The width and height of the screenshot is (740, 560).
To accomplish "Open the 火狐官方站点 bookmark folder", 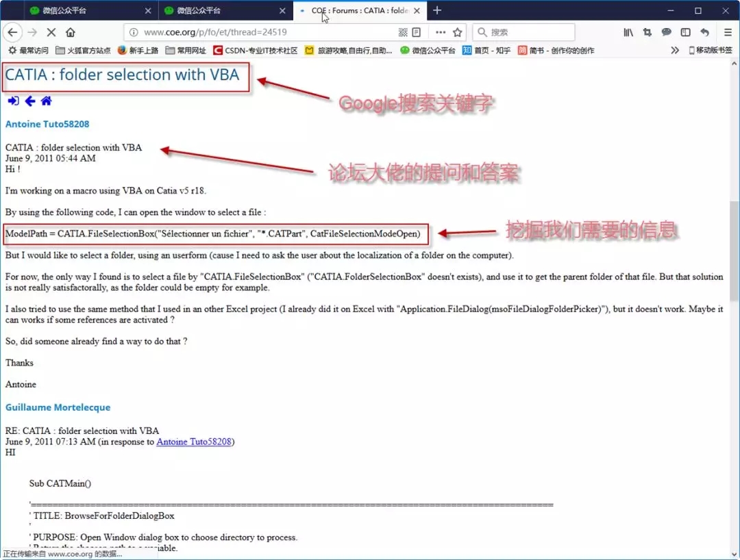I will (x=83, y=51).
